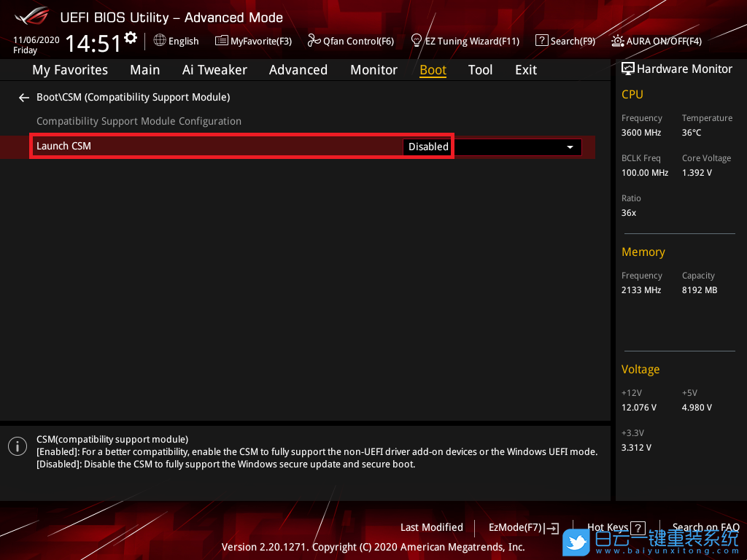
Task: Click the Last Modified button
Action: [x=431, y=527]
